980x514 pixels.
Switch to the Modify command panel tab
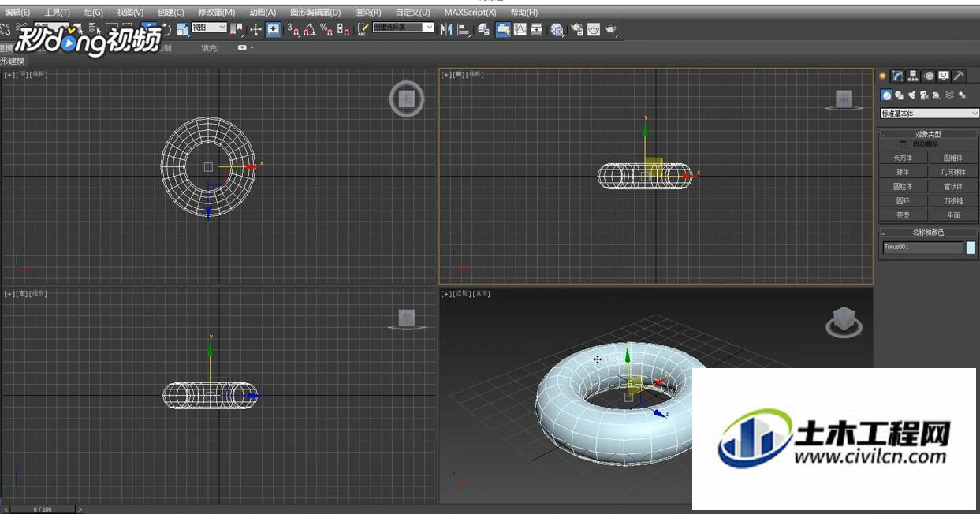(x=898, y=76)
